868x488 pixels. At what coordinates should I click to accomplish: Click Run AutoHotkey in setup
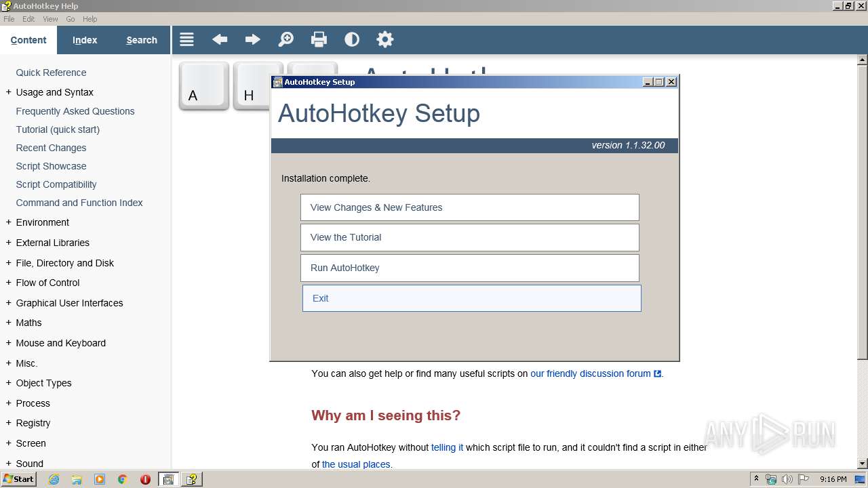(x=470, y=268)
